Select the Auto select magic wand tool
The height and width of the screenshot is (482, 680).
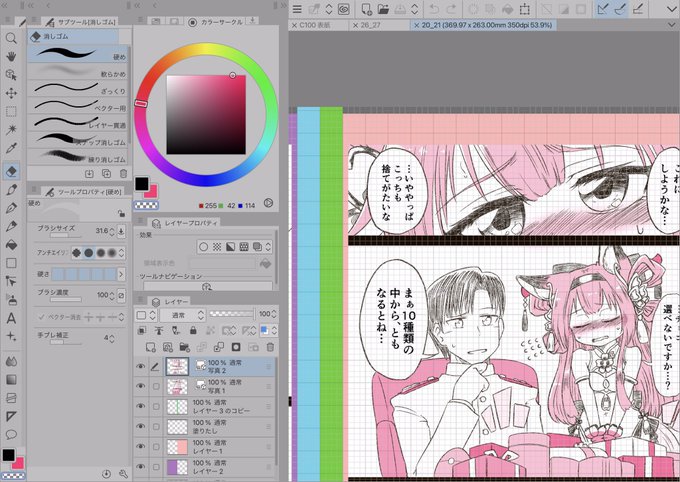tap(11, 130)
